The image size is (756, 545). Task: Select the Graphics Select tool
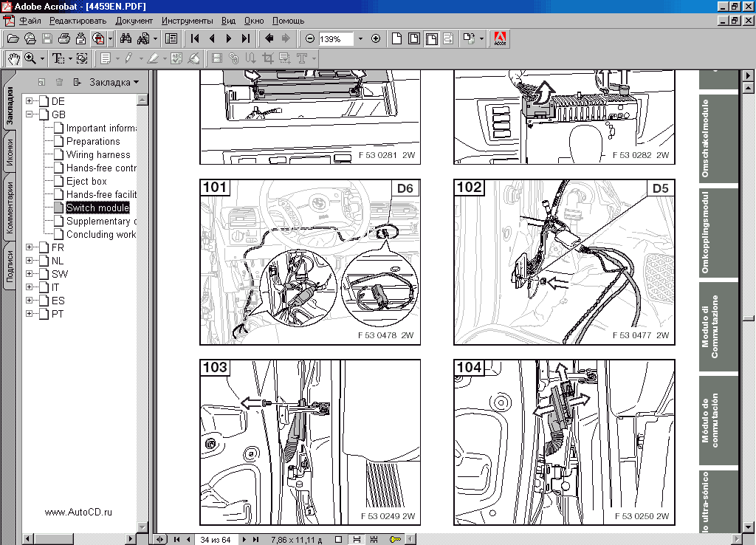point(82,59)
